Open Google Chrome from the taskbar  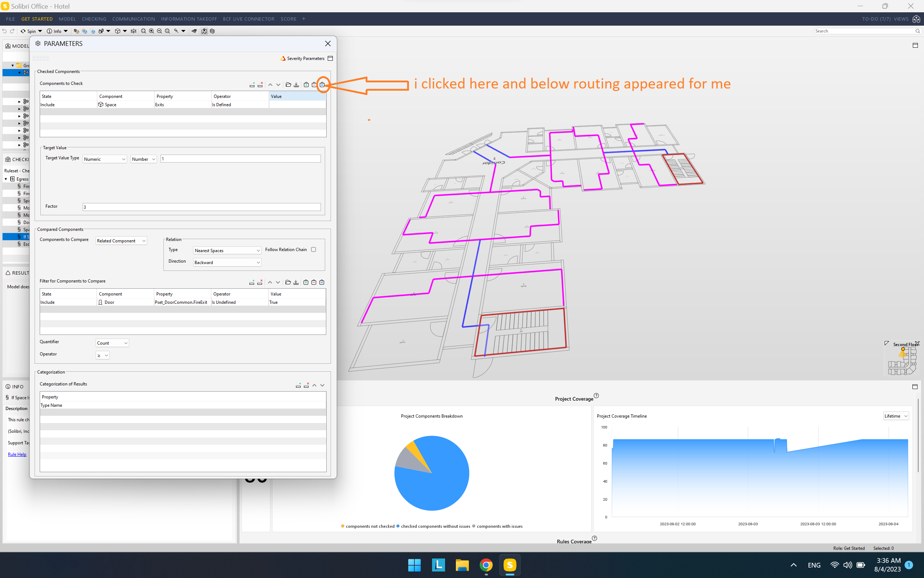(486, 565)
